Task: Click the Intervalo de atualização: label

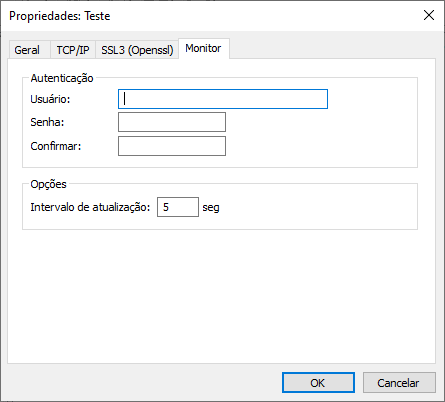Action: click(90, 207)
